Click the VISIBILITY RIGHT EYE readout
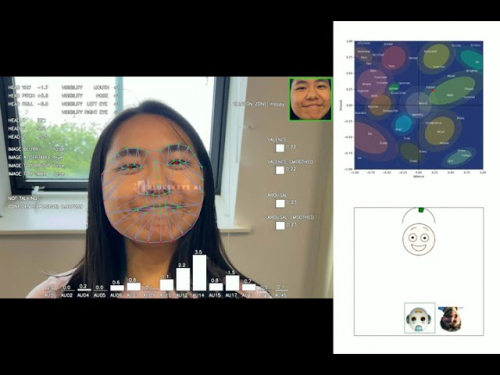Viewport: 500px width, 375px height. point(90,112)
